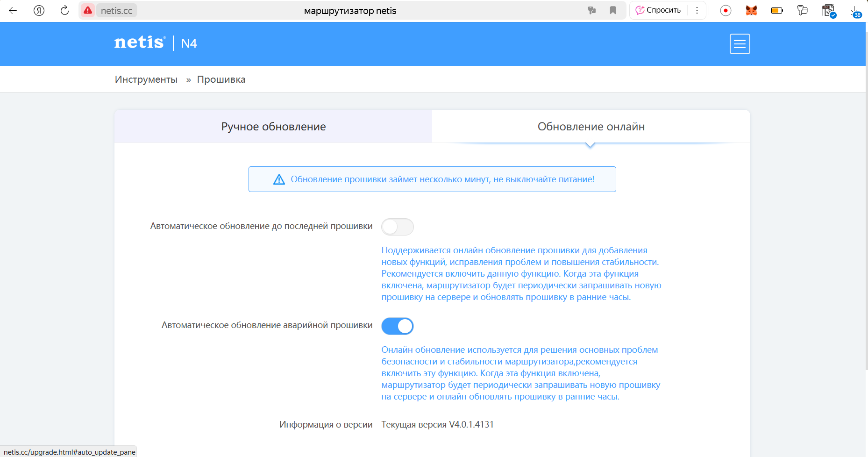The width and height of the screenshot is (868, 457).
Task: Click the Информация о версии label
Action: click(x=326, y=425)
